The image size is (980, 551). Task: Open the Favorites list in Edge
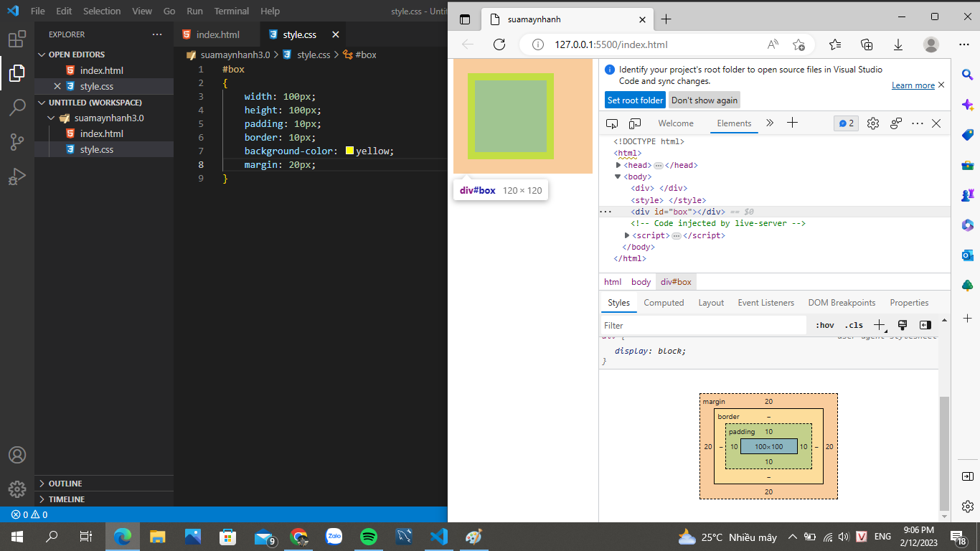[835, 44]
